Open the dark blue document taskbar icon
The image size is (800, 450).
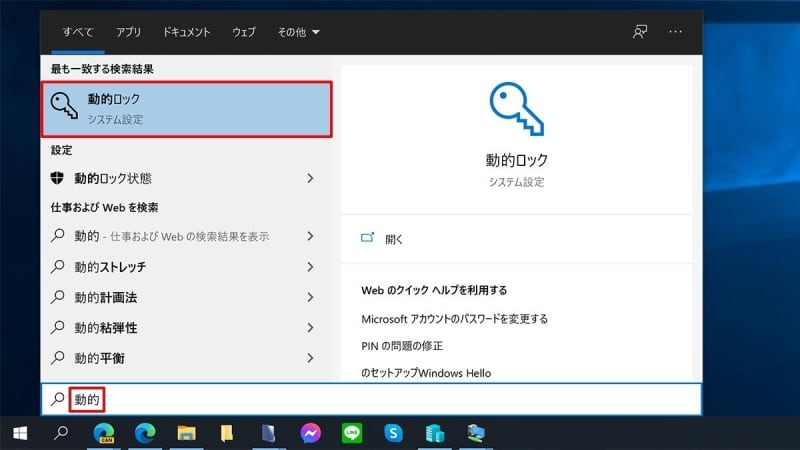tap(268, 434)
